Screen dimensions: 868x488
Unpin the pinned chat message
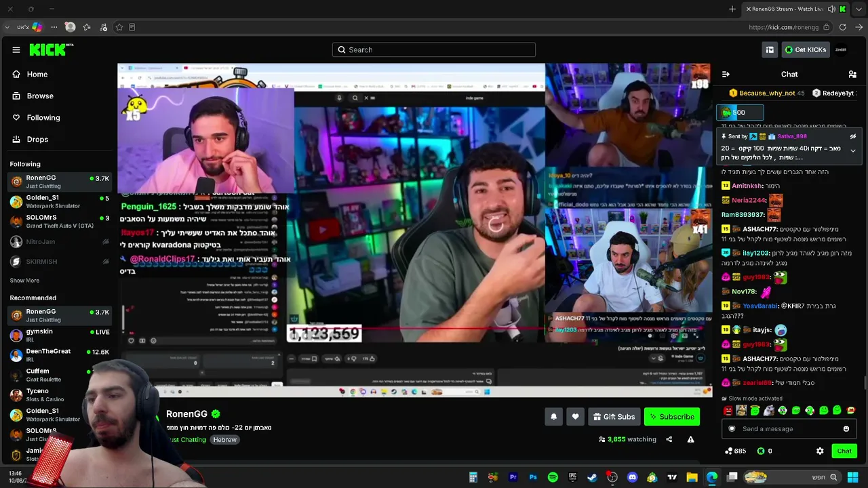[x=853, y=136]
